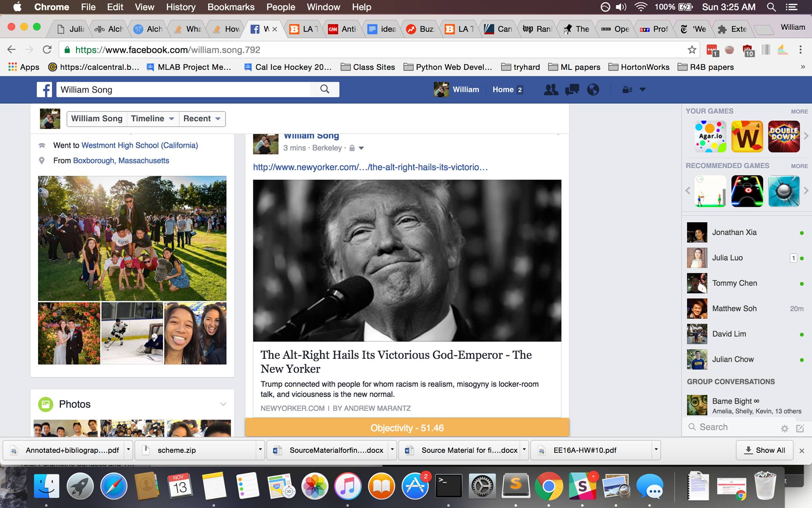This screenshot has height=508, width=812.
Task: Launch the Agar.io game icon
Action: pyautogui.click(x=710, y=137)
